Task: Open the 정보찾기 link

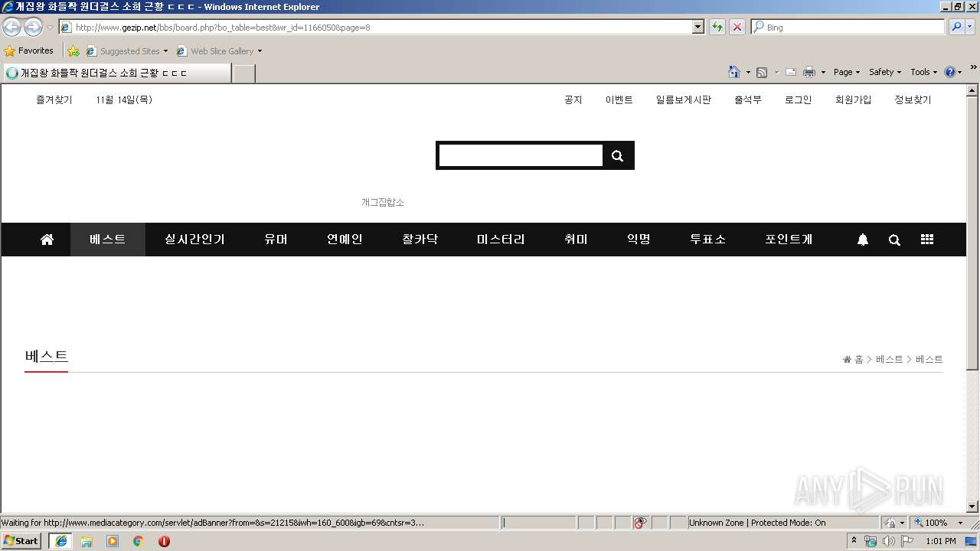Action: (913, 99)
